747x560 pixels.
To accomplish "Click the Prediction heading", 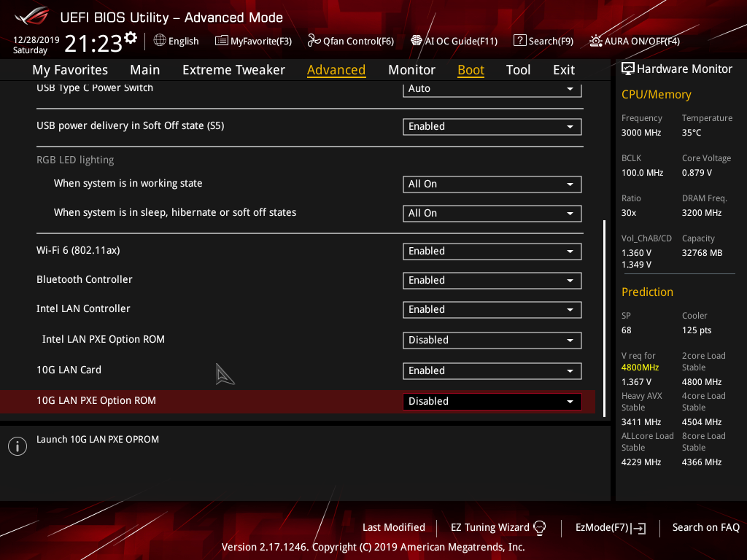I will (647, 292).
